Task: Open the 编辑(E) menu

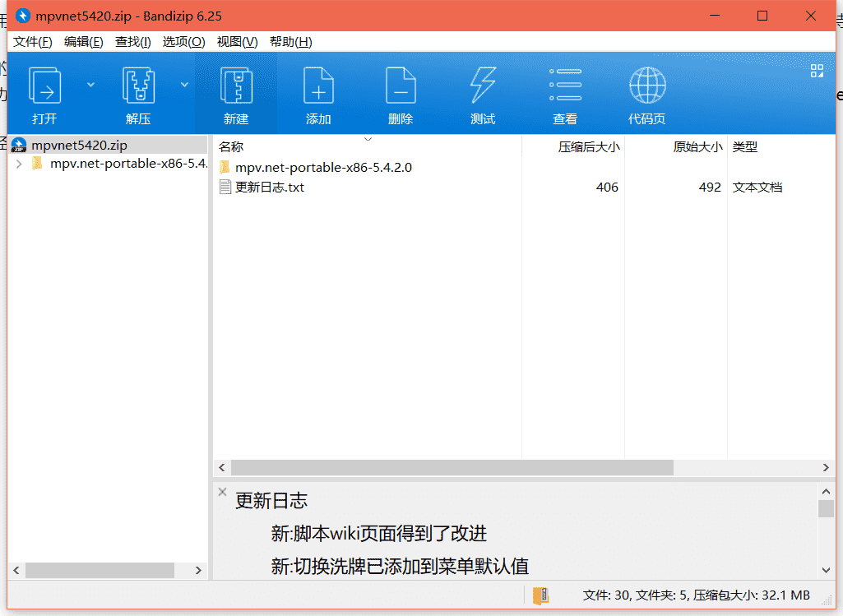Action: coord(83,42)
